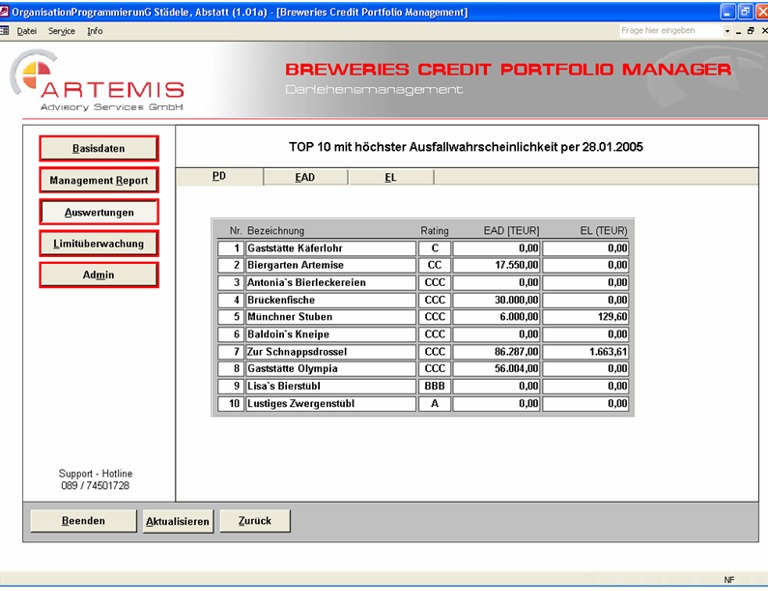This screenshot has width=768, height=591.
Task: Click the Nr. field 7
Action: (231, 352)
